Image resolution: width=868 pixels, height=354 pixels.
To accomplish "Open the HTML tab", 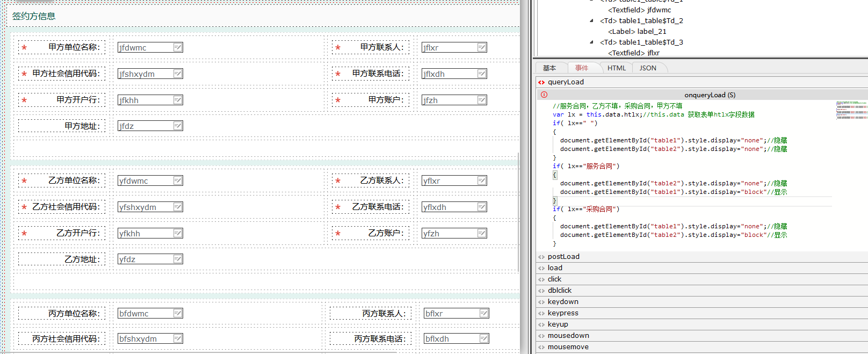I will pyautogui.click(x=616, y=68).
